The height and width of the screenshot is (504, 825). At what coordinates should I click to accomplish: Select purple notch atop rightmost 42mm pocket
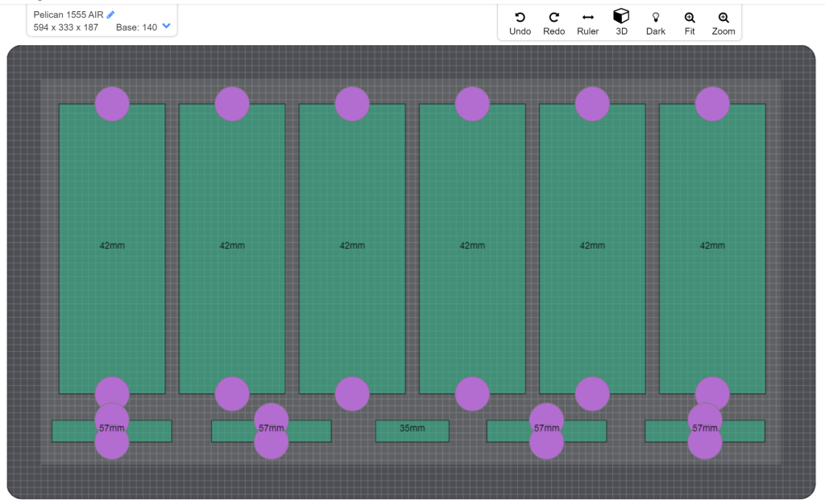[712, 104]
